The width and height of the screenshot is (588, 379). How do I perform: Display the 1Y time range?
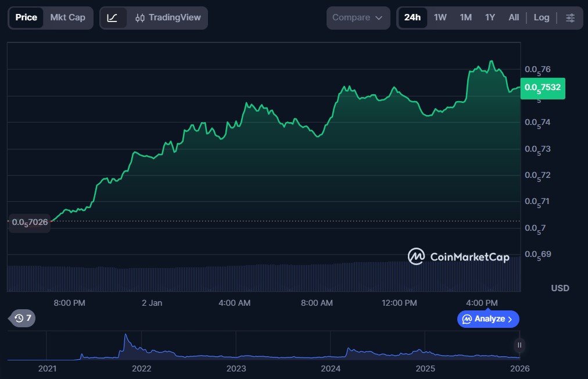[x=490, y=17]
